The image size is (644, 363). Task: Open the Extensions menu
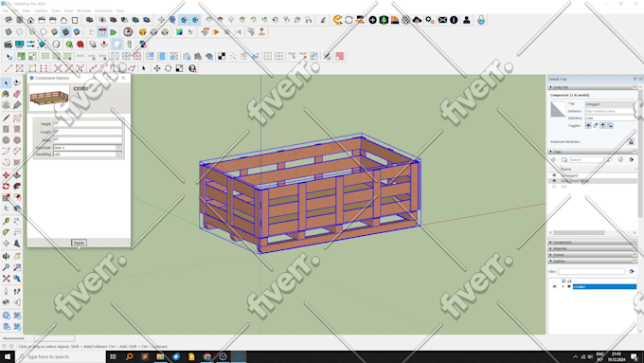(x=103, y=10)
